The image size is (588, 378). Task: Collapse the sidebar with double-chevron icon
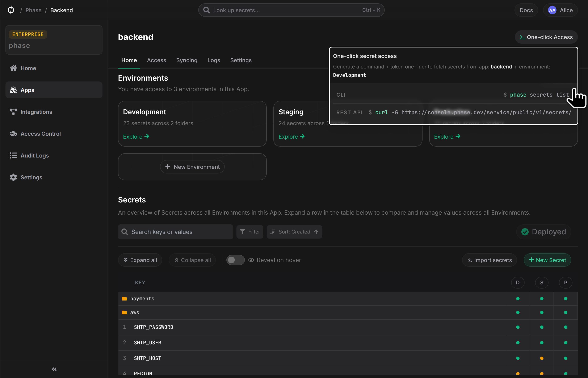54,369
